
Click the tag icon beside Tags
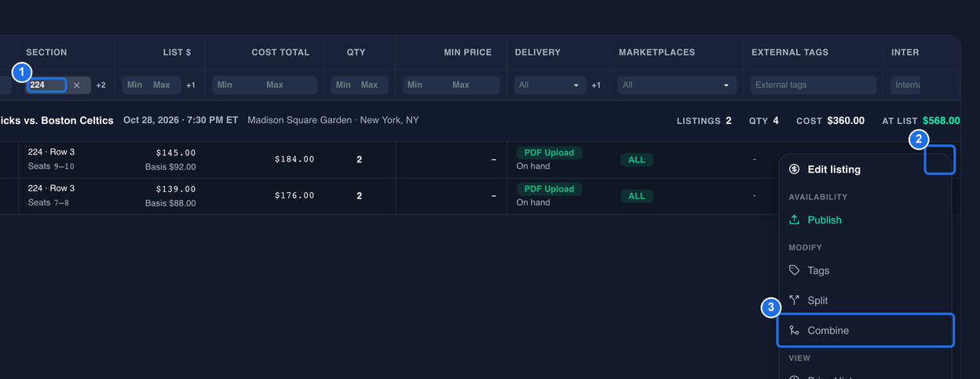pyautogui.click(x=794, y=271)
